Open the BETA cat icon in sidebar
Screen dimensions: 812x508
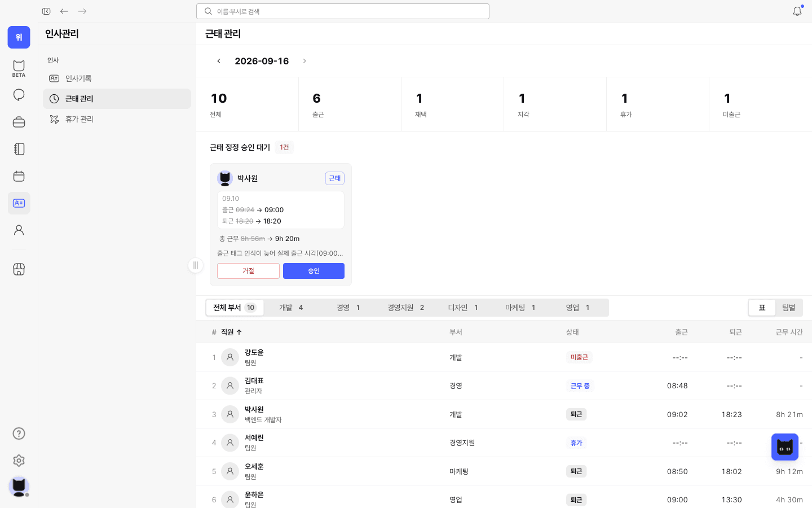click(19, 68)
